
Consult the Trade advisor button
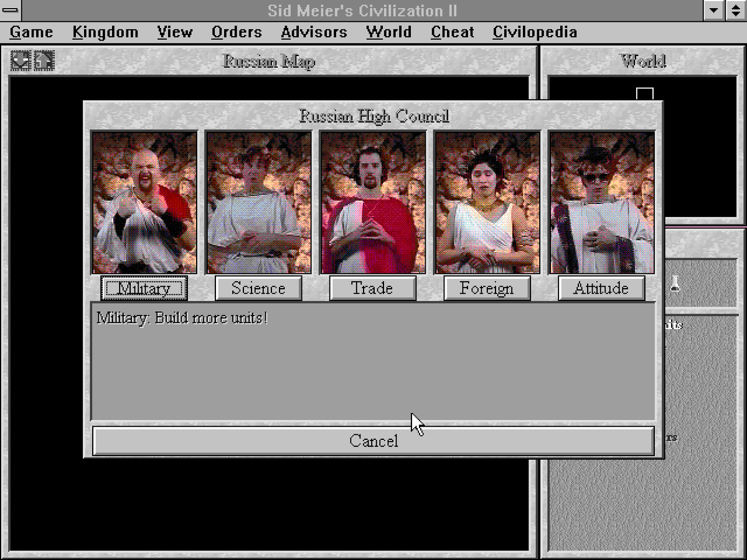pos(372,288)
